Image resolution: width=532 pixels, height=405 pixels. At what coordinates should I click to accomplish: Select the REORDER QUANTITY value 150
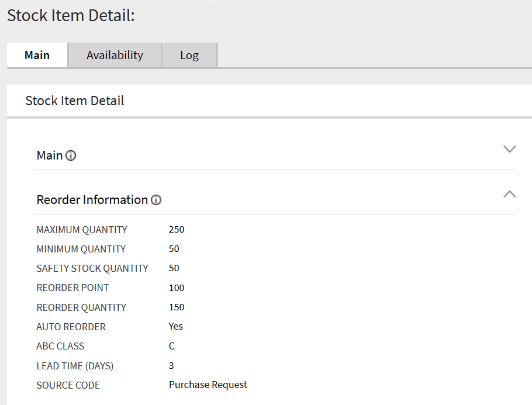[x=177, y=307]
